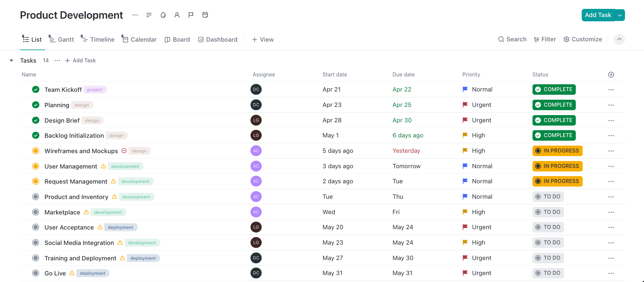
Task: Collapse the header with chevron-up button
Action: 619,39
